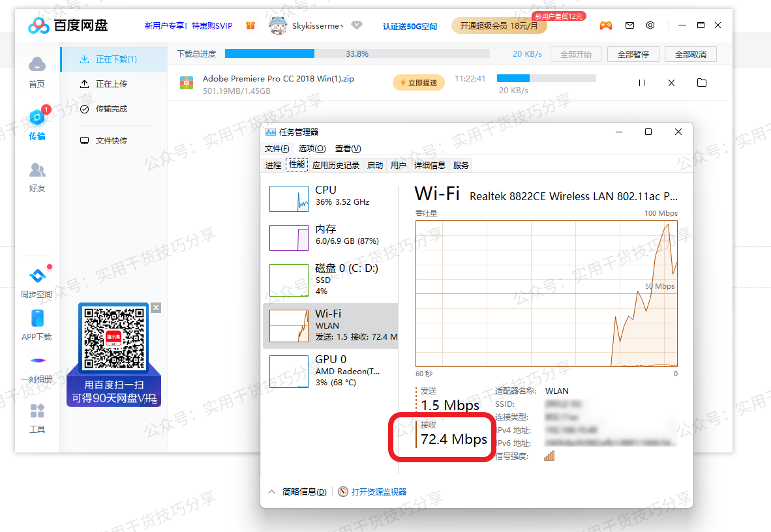Click 全部暂停 to pause all downloads
771x532 pixels.
633,54
